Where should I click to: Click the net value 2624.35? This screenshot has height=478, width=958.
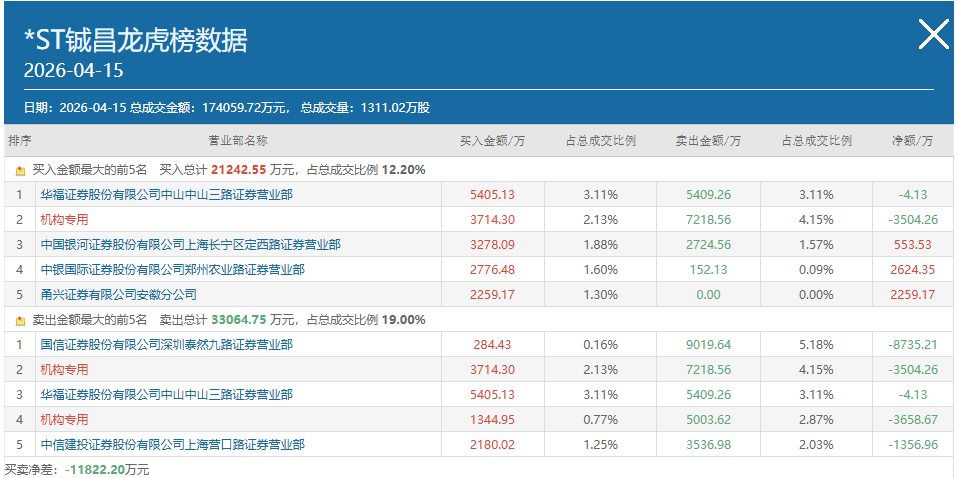(913, 270)
